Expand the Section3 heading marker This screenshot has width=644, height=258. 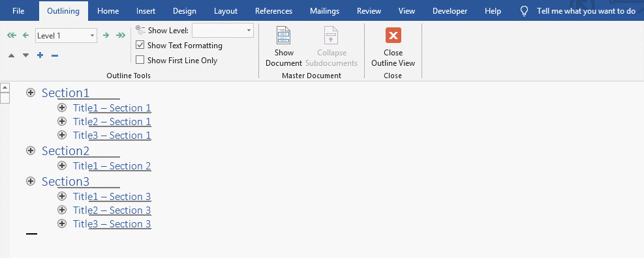click(x=31, y=181)
